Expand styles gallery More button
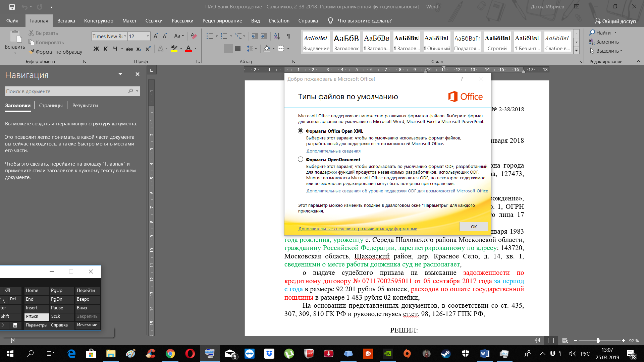 pos(577,51)
